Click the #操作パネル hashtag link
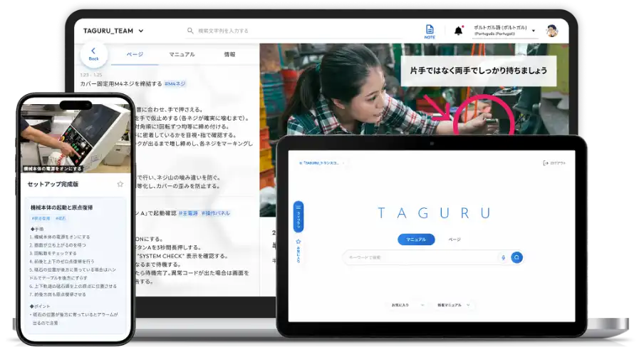 coord(216,213)
